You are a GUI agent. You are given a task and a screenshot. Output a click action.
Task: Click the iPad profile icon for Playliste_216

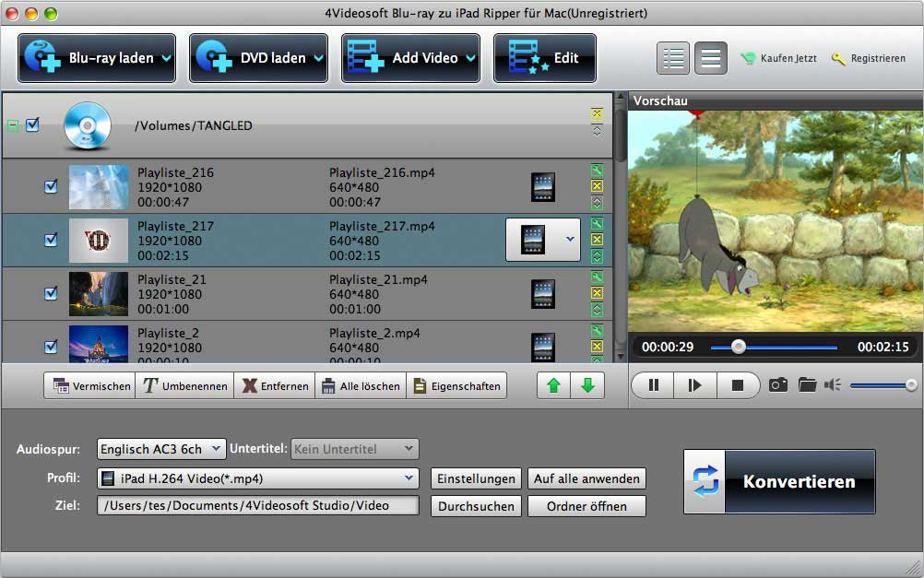[x=543, y=187]
